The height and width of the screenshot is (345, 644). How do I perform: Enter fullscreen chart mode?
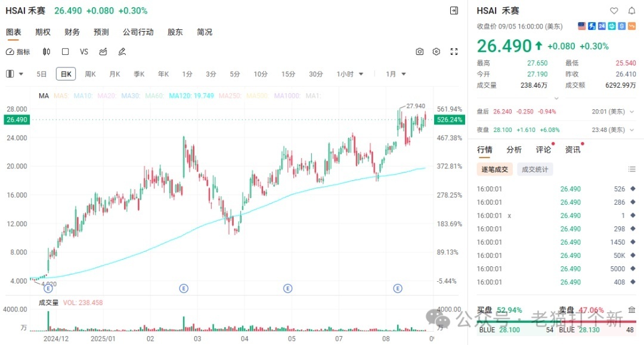454,52
